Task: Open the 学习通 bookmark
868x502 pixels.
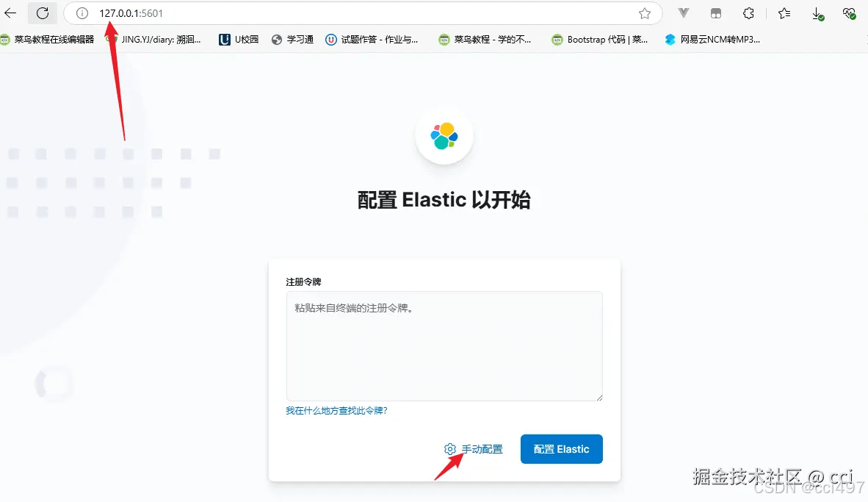Action: pyautogui.click(x=293, y=40)
